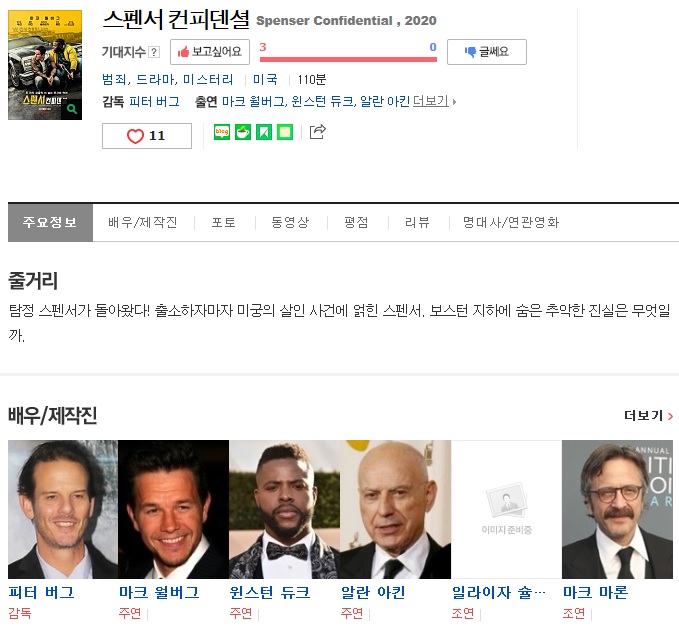Click the green bookmark-shaped share icon
Screen dimensions: 679x636
264,132
